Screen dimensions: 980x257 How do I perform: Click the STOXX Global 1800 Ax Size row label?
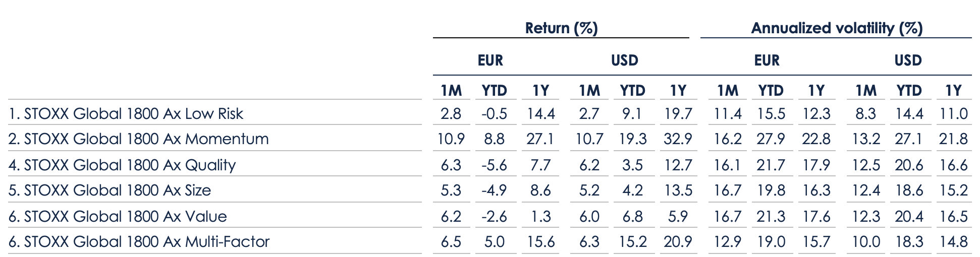pos(110,190)
